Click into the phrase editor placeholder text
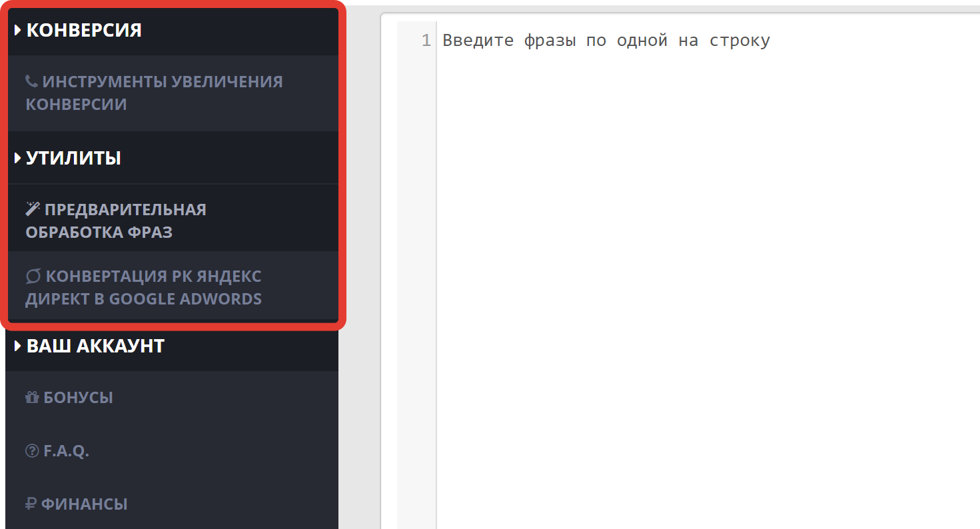Image resolution: width=980 pixels, height=529 pixels. coord(606,41)
